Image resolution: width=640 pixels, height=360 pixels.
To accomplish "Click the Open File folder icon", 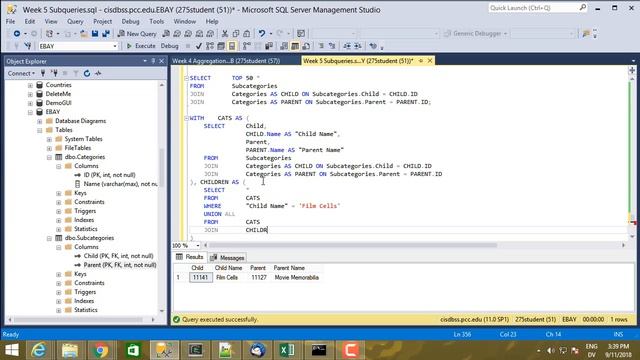I will pyautogui.click(x=84, y=33).
